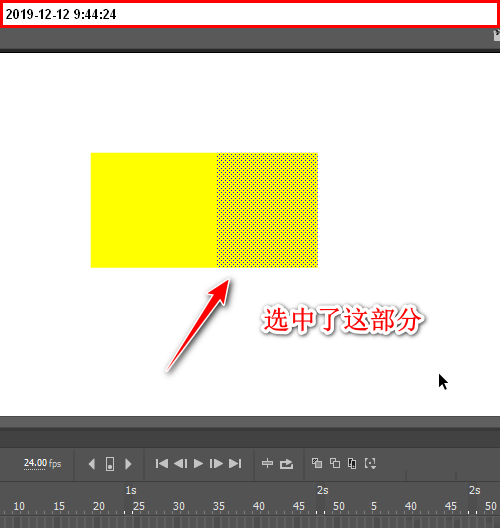The width and height of the screenshot is (500, 528).
Task: Toggle Onion Skin mode
Action: click(317, 463)
